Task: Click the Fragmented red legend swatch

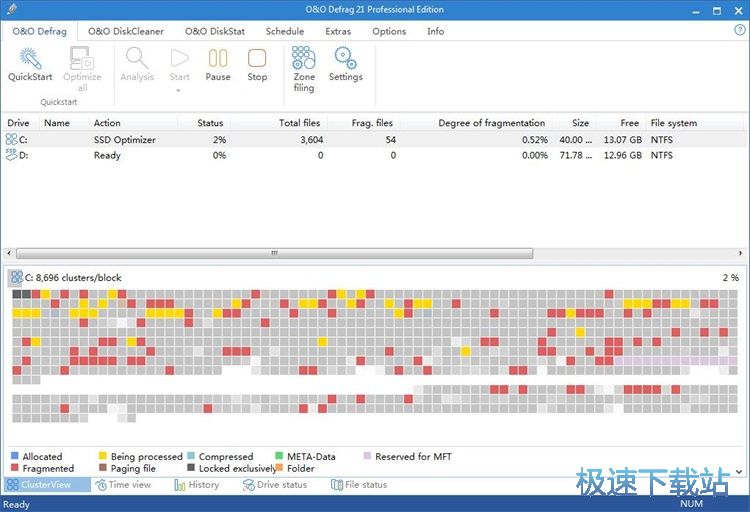Action: tap(14, 467)
